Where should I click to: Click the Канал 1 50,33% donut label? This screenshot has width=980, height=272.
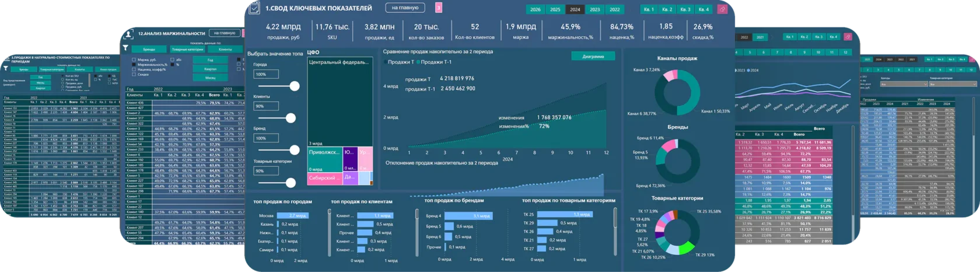715,111
